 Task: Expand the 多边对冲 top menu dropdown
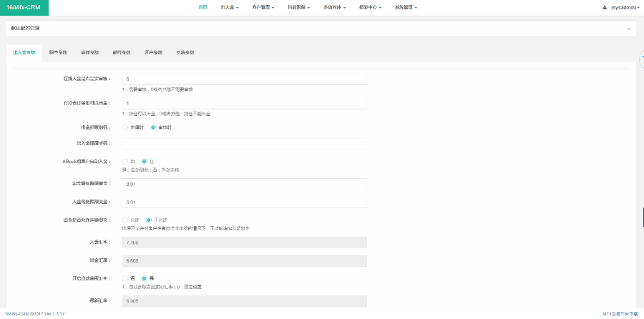coord(334,7)
